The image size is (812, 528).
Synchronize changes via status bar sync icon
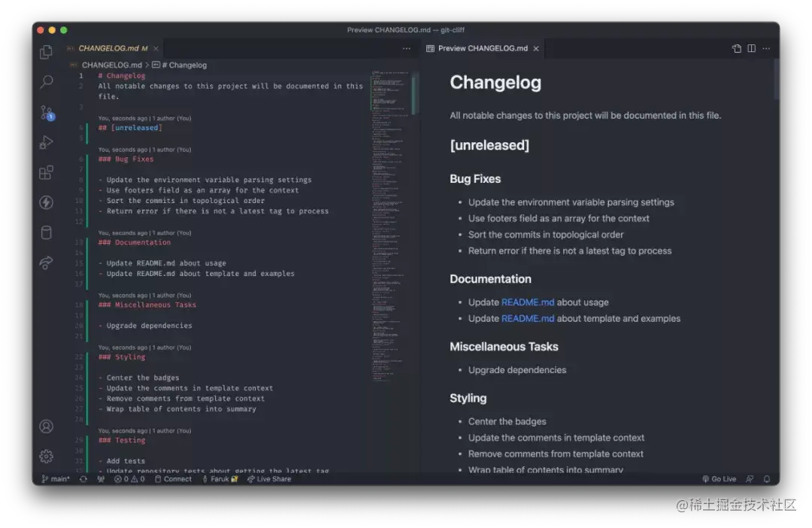[83, 479]
